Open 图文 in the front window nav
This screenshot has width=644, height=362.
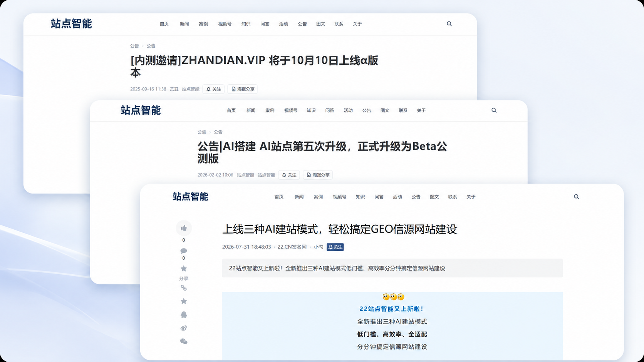tap(434, 197)
